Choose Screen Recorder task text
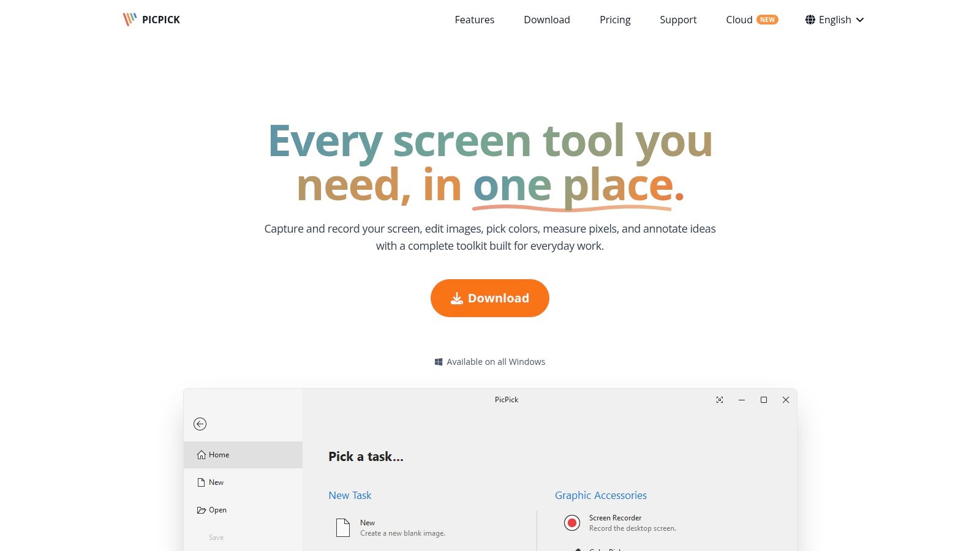The height and width of the screenshot is (551, 980). 633,523
